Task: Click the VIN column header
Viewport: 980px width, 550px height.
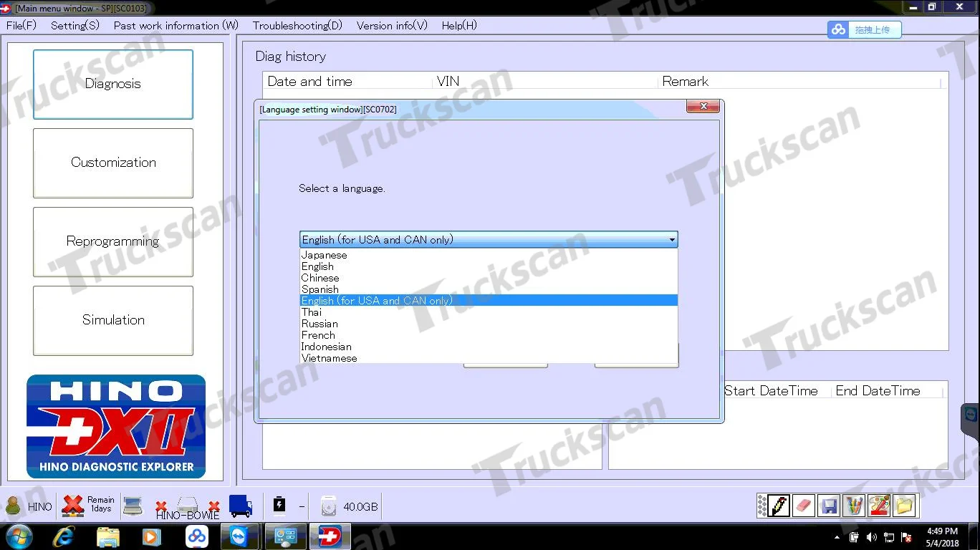Action: [546, 82]
